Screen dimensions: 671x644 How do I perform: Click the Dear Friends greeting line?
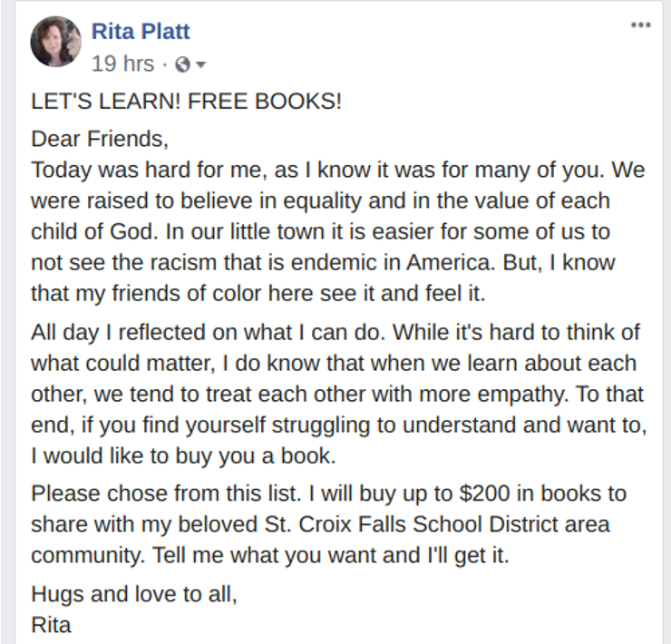point(100,139)
